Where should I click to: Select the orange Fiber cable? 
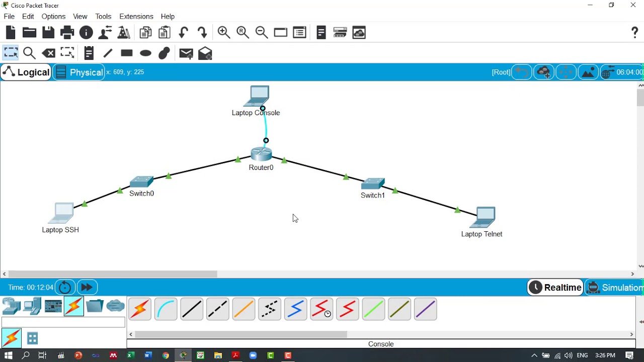click(x=244, y=309)
